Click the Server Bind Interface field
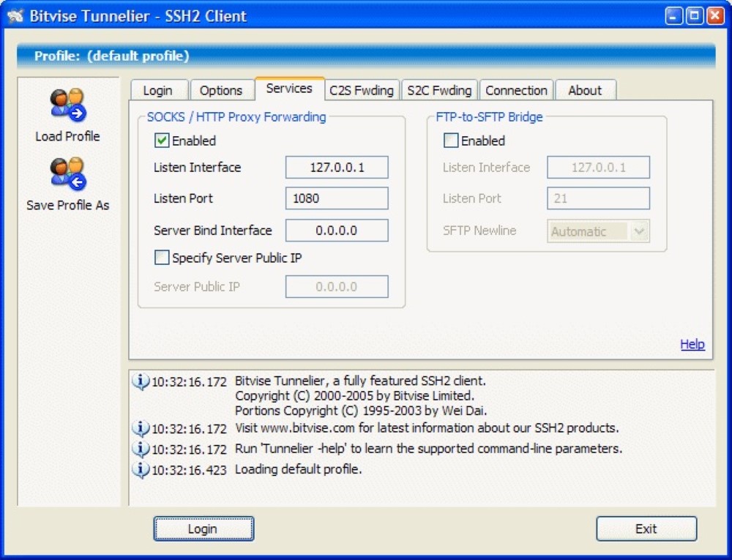Image resolution: width=732 pixels, height=560 pixels. (337, 230)
